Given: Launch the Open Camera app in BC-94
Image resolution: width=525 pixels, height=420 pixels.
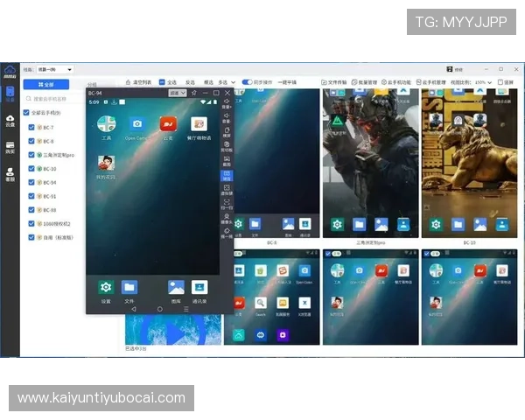Looking at the screenshot, I should (136, 125).
